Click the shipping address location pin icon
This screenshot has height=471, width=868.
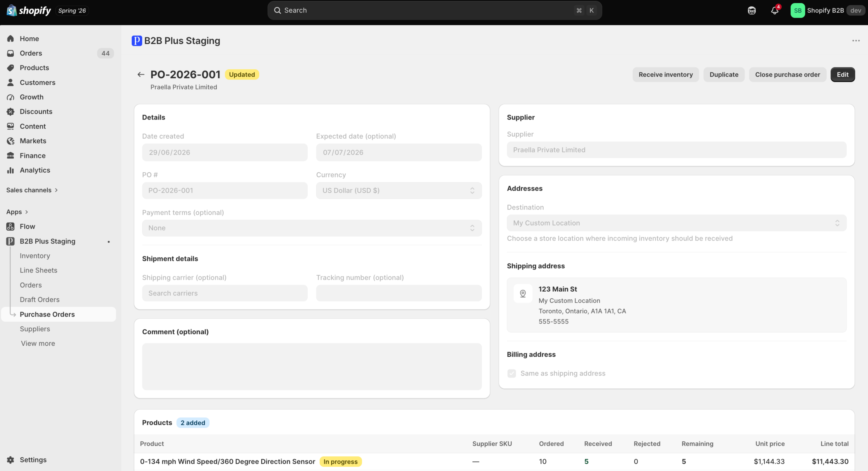tap(523, 294)
